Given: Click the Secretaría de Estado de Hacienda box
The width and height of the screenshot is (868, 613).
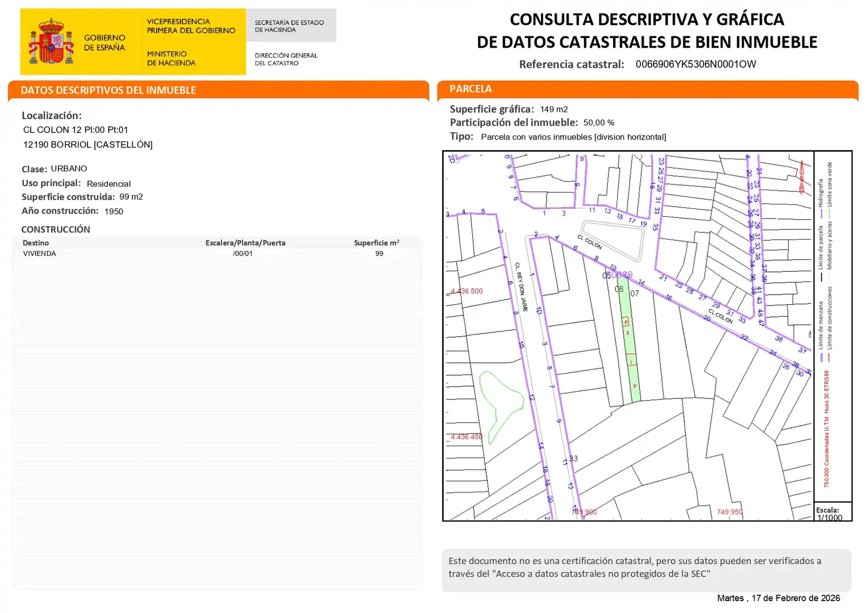Looking at the screenshot, I should (x=290, y=26).
